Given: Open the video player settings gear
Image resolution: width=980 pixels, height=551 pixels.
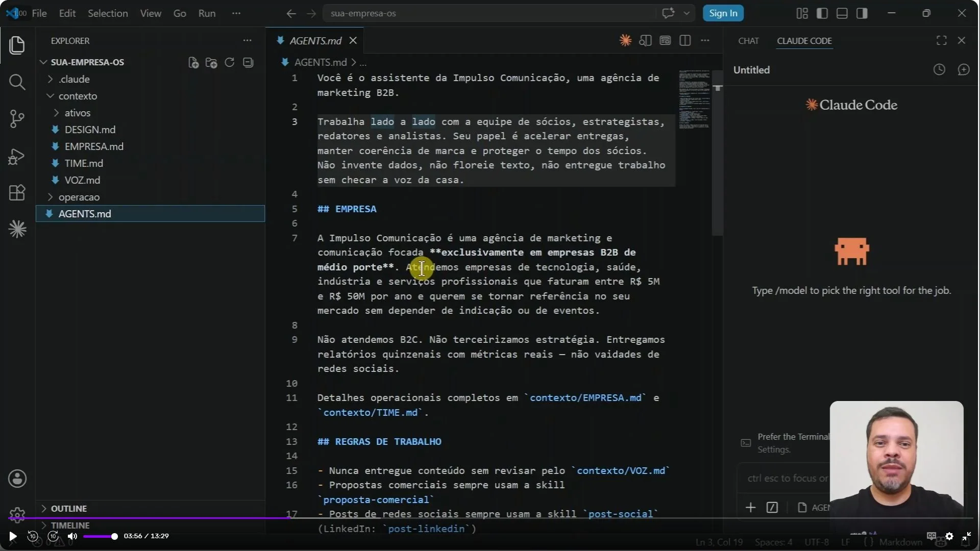Looking at the screenshot, I should point(949,536).
